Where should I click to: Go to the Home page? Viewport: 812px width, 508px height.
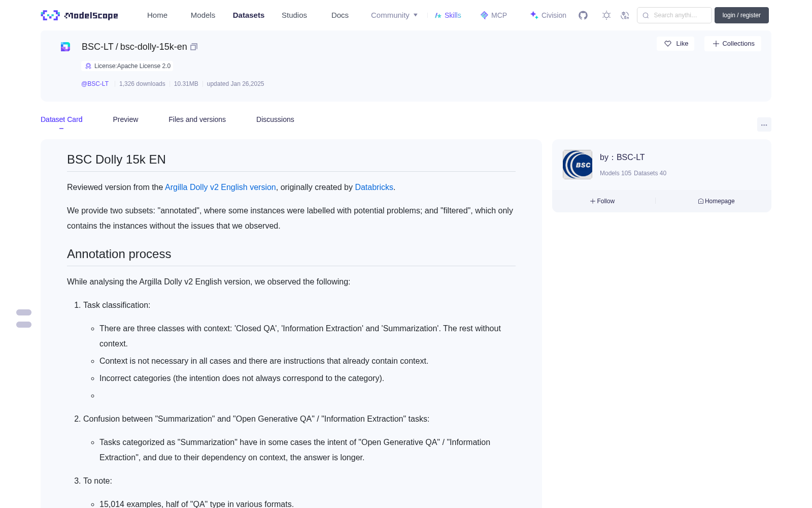click(x=157, y=15)
